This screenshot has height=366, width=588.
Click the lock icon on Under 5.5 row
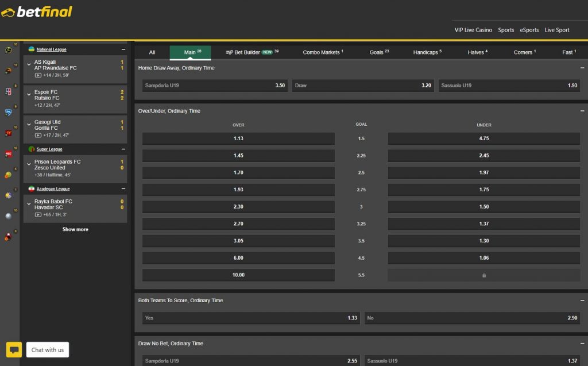pyautogui.click(x=483, y=275)
